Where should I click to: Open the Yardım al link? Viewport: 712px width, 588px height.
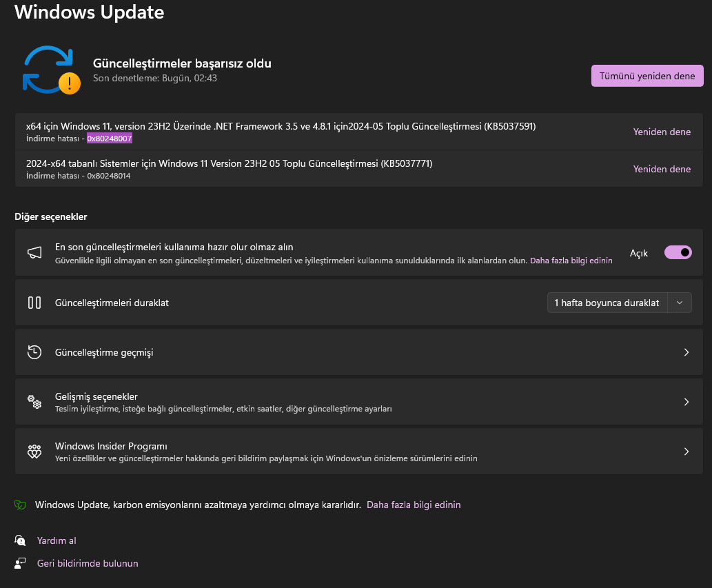pos(57,540)
